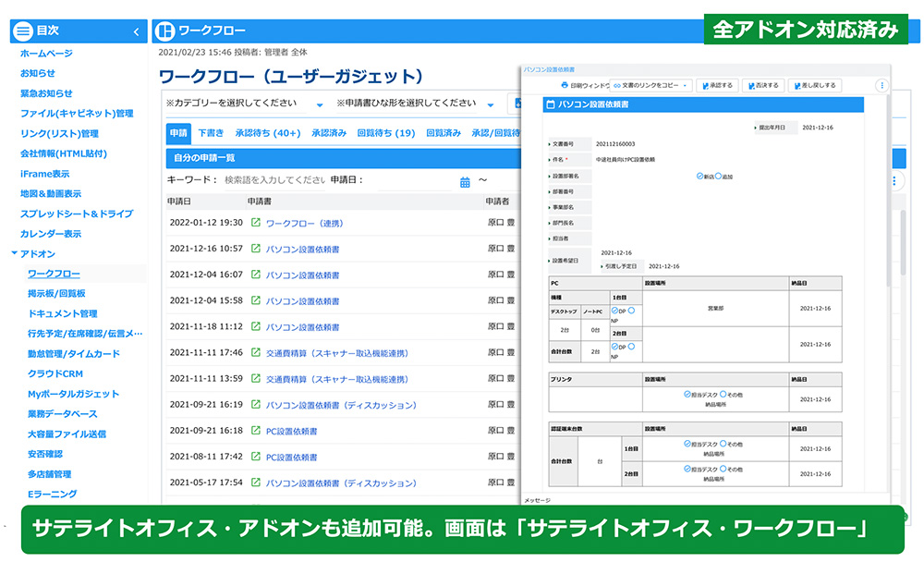This screenshot has height=562, width=924.
Task: Open the 文書のリンクをコピー dropdown
Action: tap(650, 86)
